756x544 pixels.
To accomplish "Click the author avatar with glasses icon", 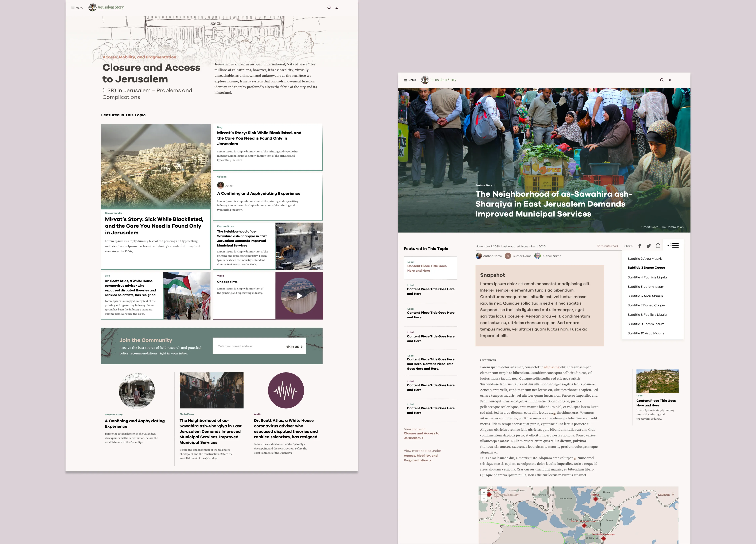I will (508, 256).
